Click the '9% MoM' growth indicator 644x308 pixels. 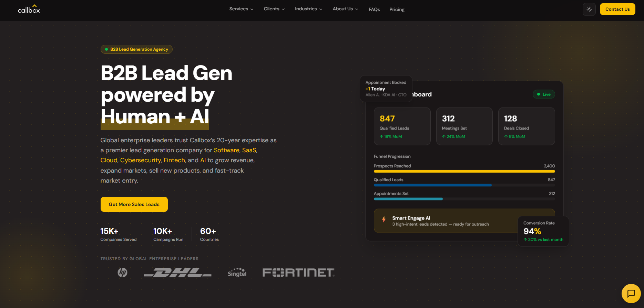(515, 137)
